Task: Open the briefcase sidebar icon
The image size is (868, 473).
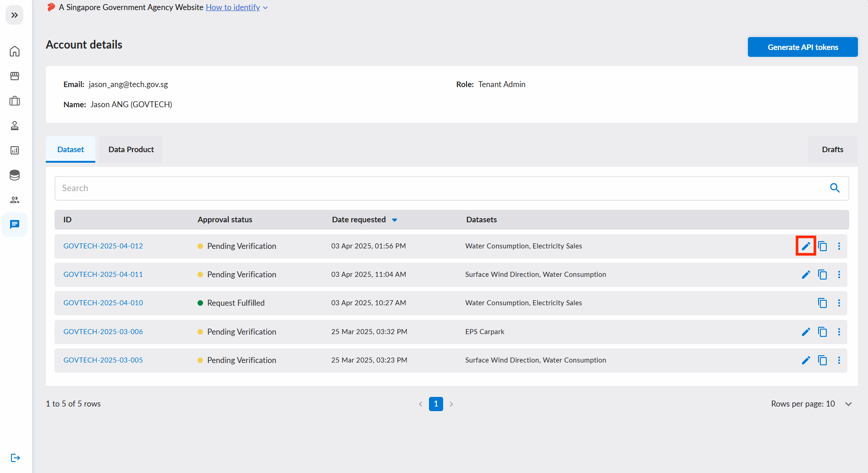Action: point(15,101)
